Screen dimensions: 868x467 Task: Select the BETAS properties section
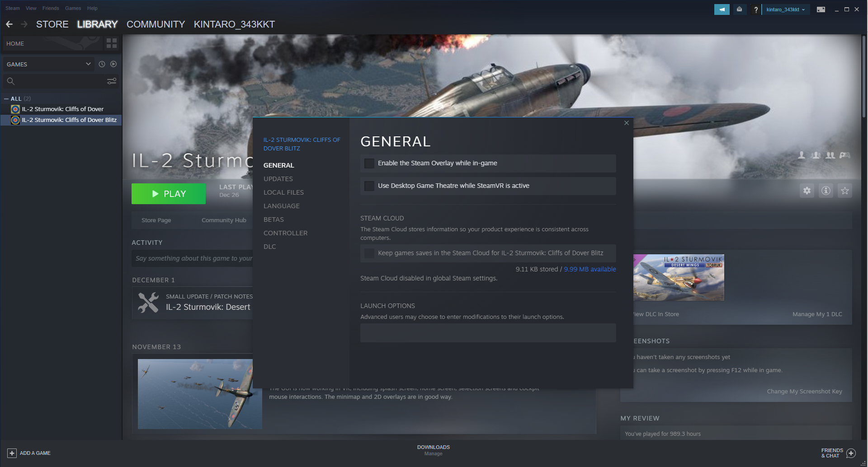click(x=274, y=219)
